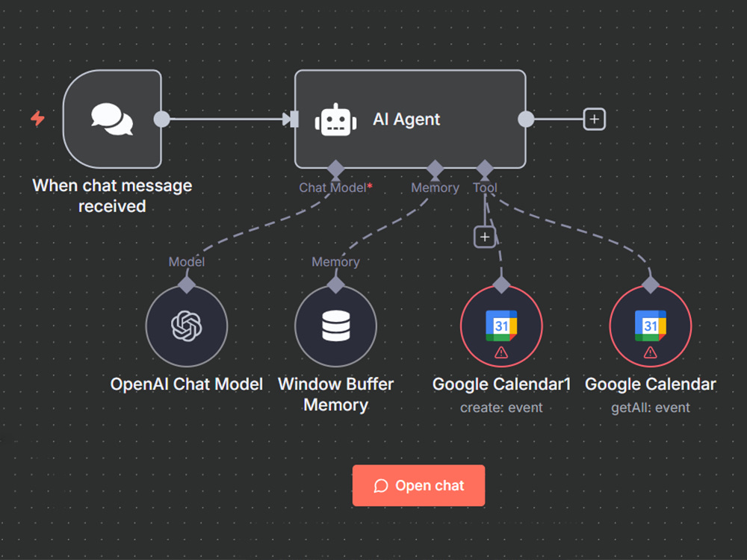Click diamond connector atop Google Calendar getAll node

point(651,284)
